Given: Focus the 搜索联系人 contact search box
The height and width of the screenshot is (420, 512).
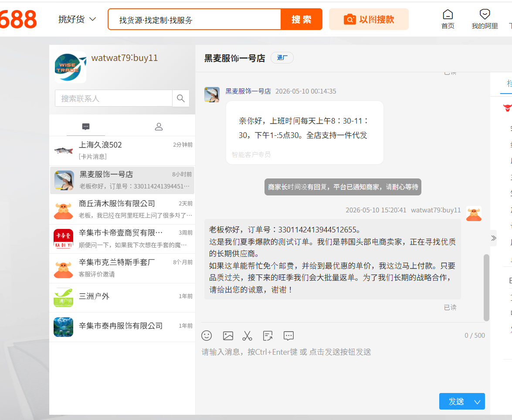Looking at the screenshot, I should click(114, 98).
